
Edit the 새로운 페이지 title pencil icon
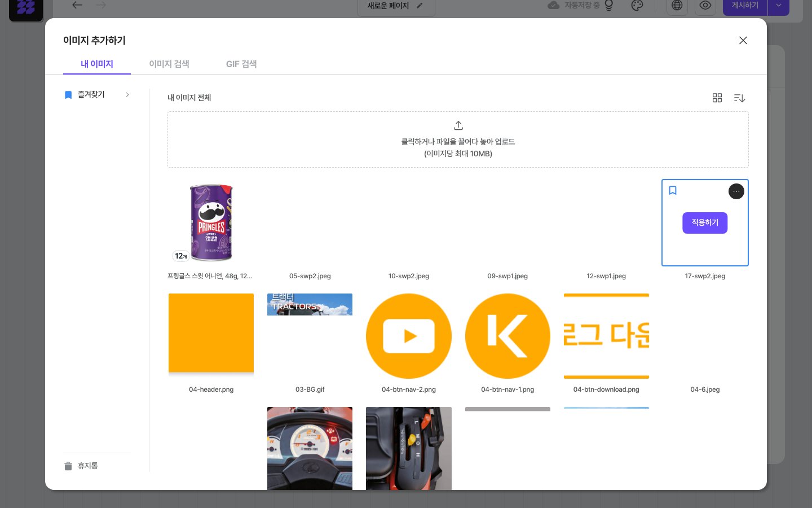click(419, 6)
